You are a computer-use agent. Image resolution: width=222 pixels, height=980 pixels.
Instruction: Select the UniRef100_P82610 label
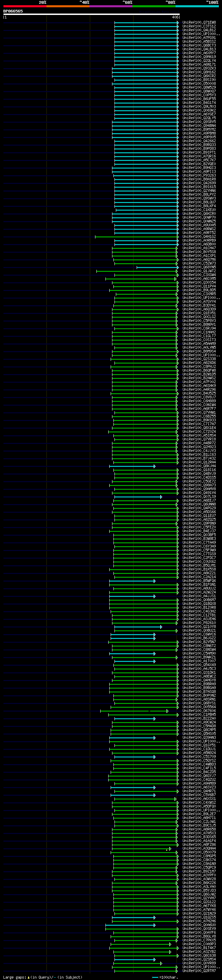click(x=199, y=623)
